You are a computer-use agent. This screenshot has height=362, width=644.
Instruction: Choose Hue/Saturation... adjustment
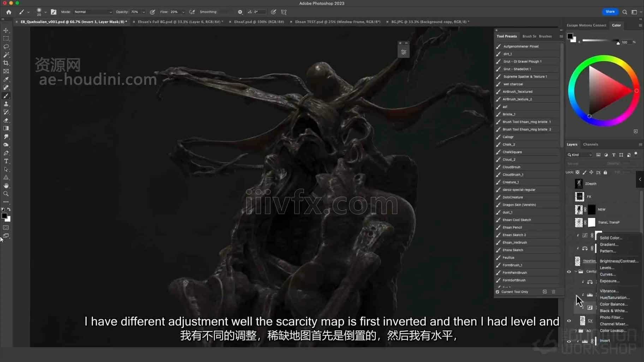point(615,298)
